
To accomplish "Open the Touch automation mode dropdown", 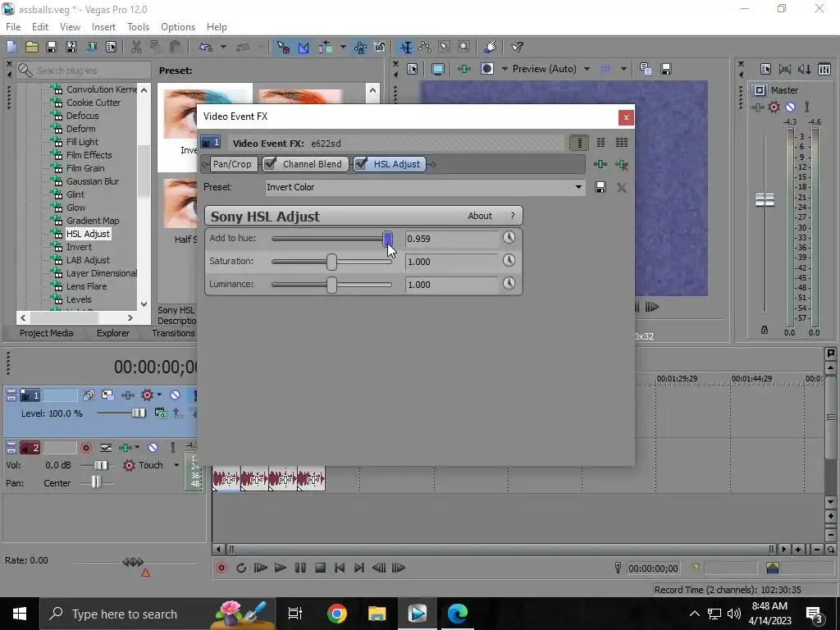I will pos(176,465).
